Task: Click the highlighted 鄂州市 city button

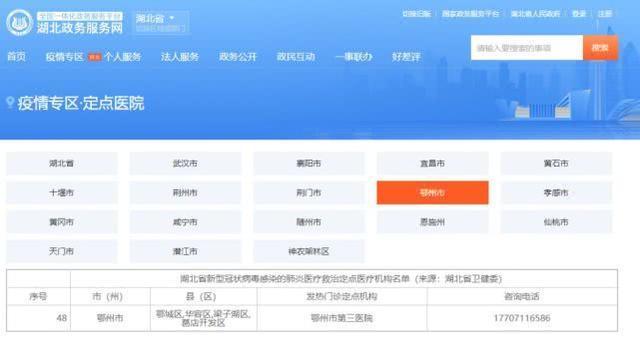Action: 432,193
